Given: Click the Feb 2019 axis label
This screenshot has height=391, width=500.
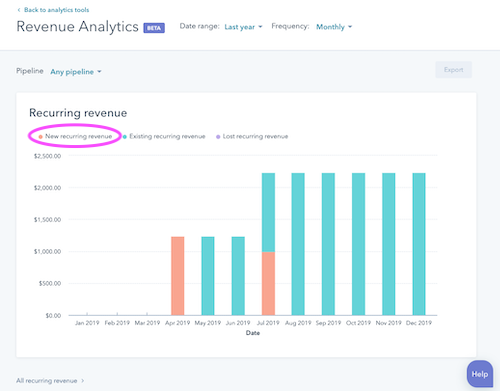Looking at the screenshot, I should [x=117, y=323].
